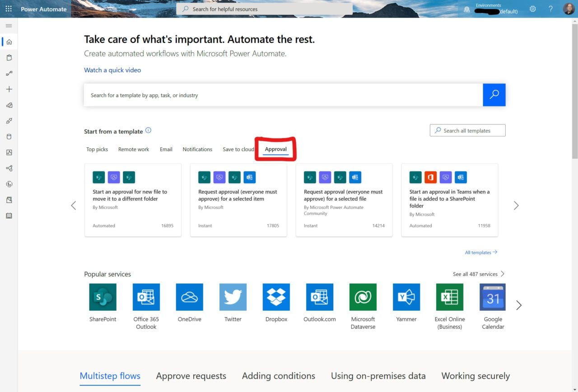Open Create via the plus icon in sidebar
This screenshot has width=578, height=392.
pos(8,89)
